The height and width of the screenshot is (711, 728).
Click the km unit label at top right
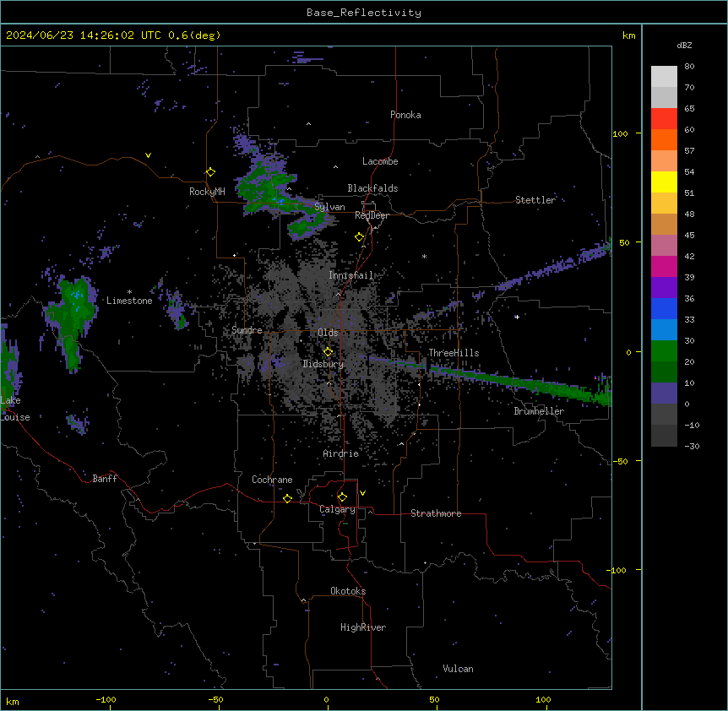[628, 35]
